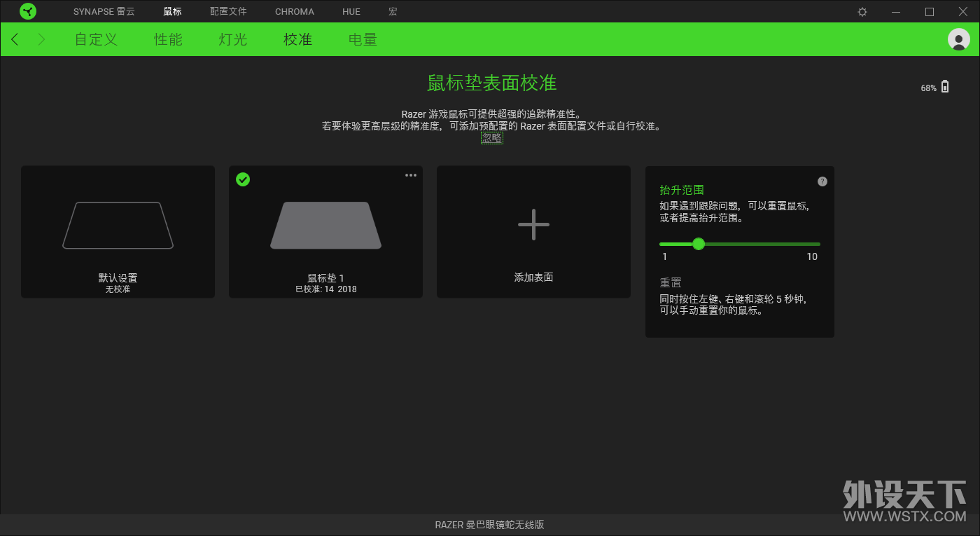
Task: Switch to the 自定义 subtab
Action: pos(96,39)
